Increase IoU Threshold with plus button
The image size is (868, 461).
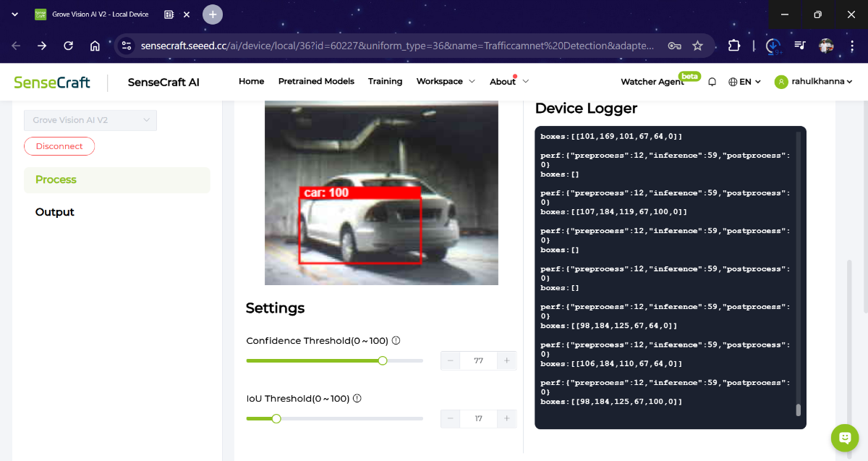(507, 418)
